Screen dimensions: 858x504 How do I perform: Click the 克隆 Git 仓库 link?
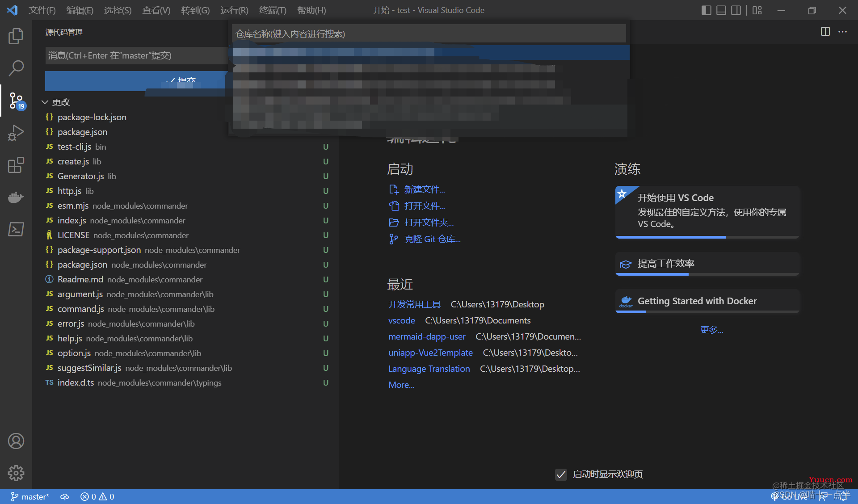(x=433, y=239)
